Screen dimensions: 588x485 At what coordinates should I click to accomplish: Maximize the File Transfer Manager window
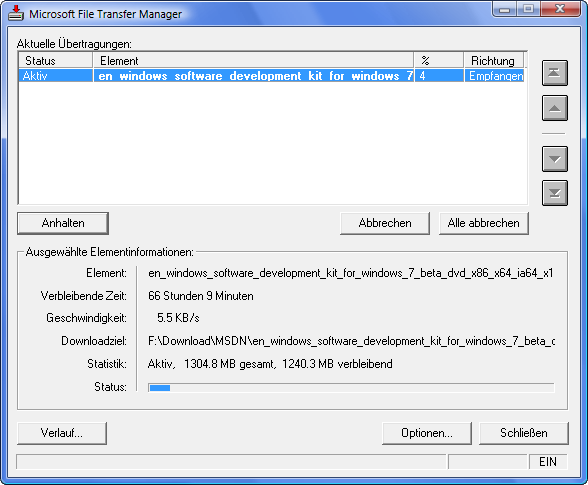[528, 9]
